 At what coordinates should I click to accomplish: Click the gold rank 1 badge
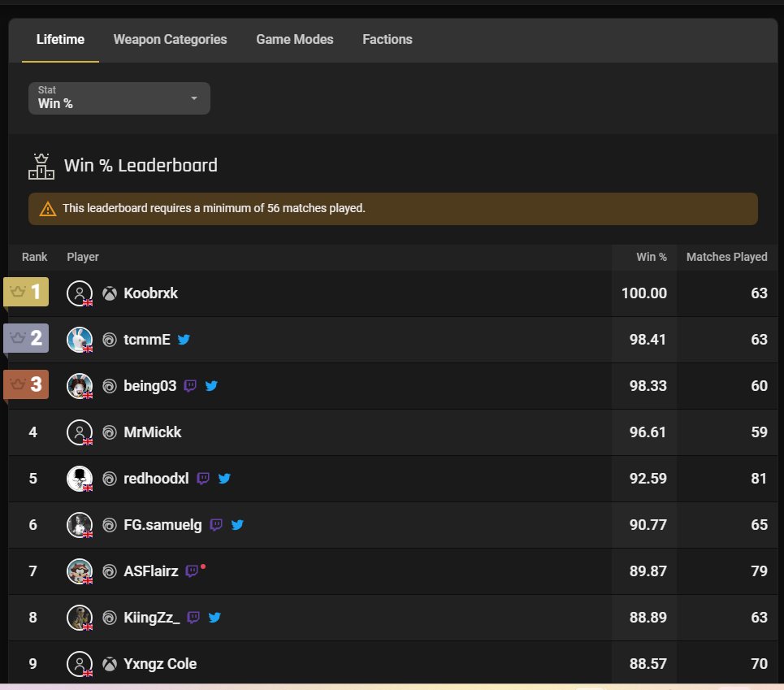click(26, 292)
